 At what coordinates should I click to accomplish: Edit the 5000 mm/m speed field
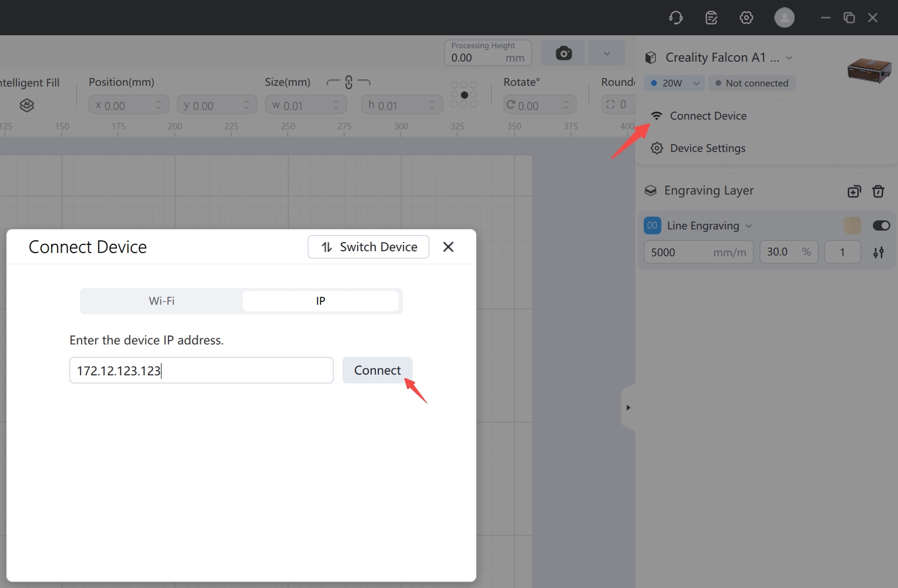(698, 252)
